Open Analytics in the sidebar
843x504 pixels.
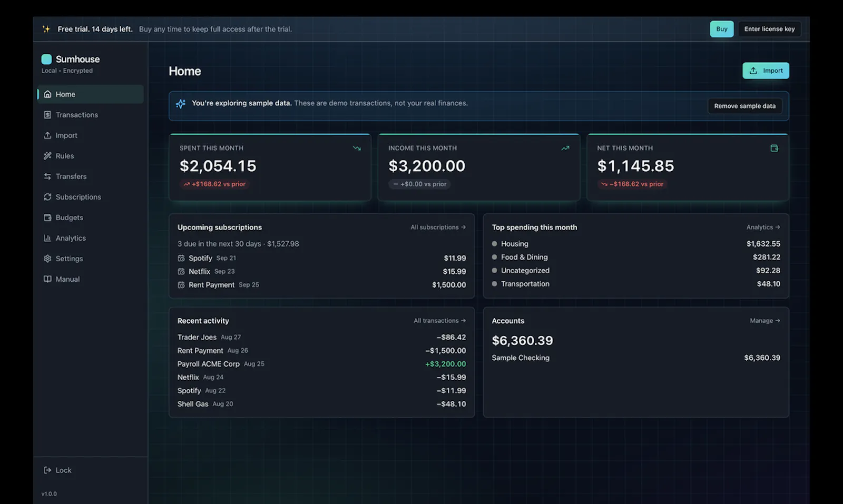(91, 238)
